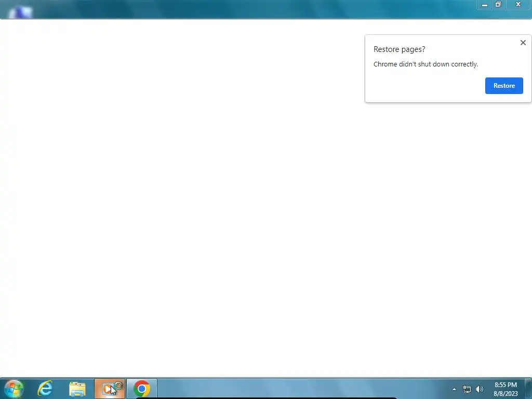Open the media player taskbar icon
532x399 pixels.
point(110,389)
